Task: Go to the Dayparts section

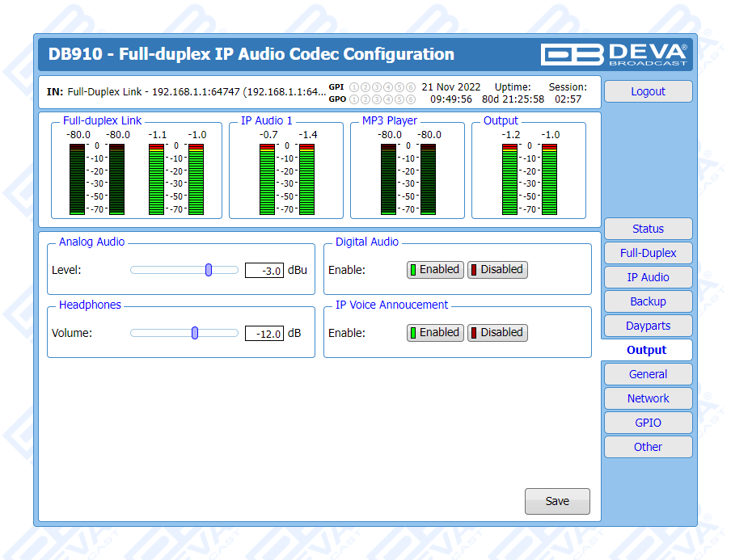Action: [x=648, y=326]
